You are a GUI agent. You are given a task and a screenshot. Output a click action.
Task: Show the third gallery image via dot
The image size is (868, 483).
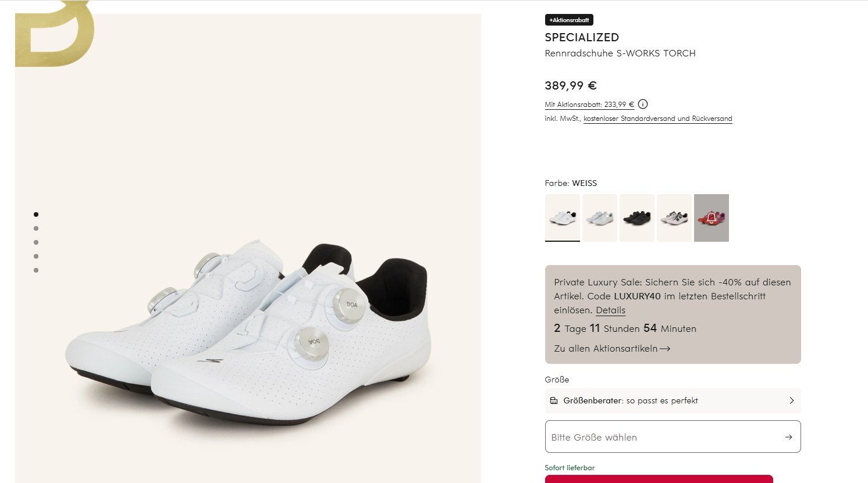(36, 242)
